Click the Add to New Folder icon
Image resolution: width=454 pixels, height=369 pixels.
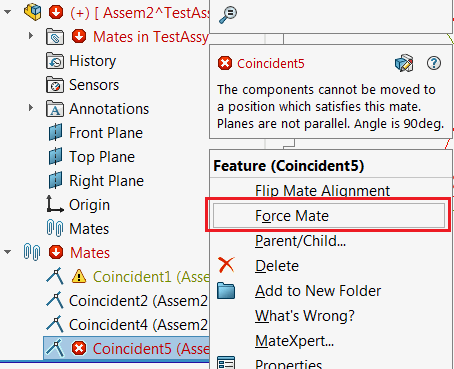[x=226, y=290]
